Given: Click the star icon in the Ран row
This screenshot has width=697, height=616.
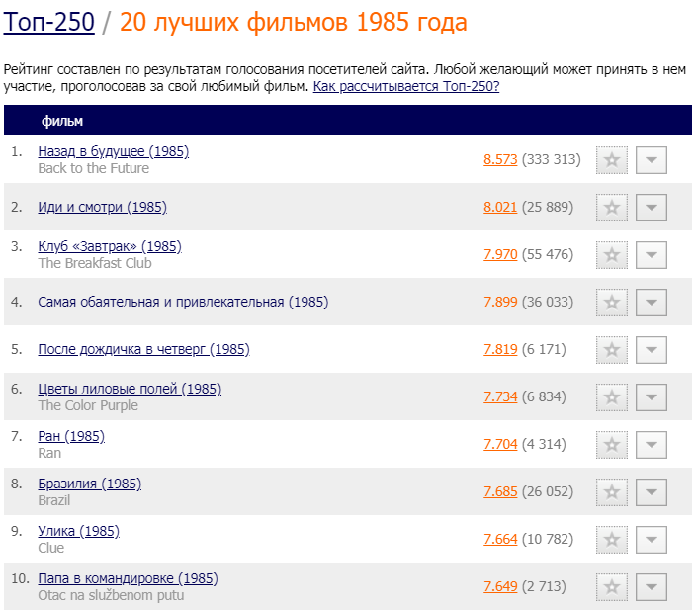Looking at the screenshot, I should 612,445.
